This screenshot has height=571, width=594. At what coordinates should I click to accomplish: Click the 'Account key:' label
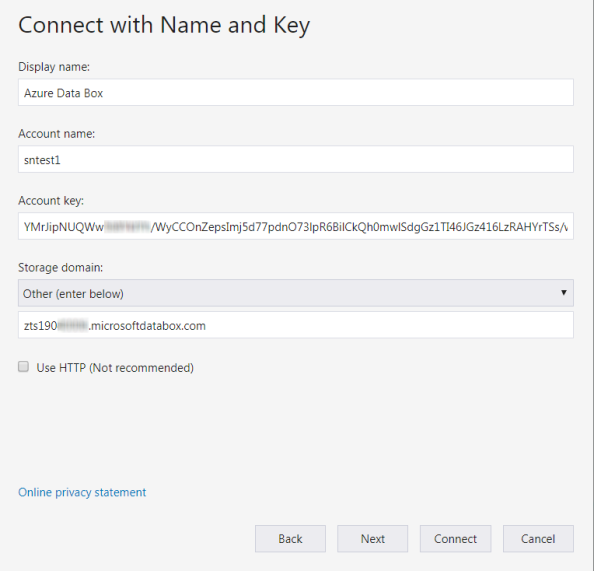[x=51, y=200]
